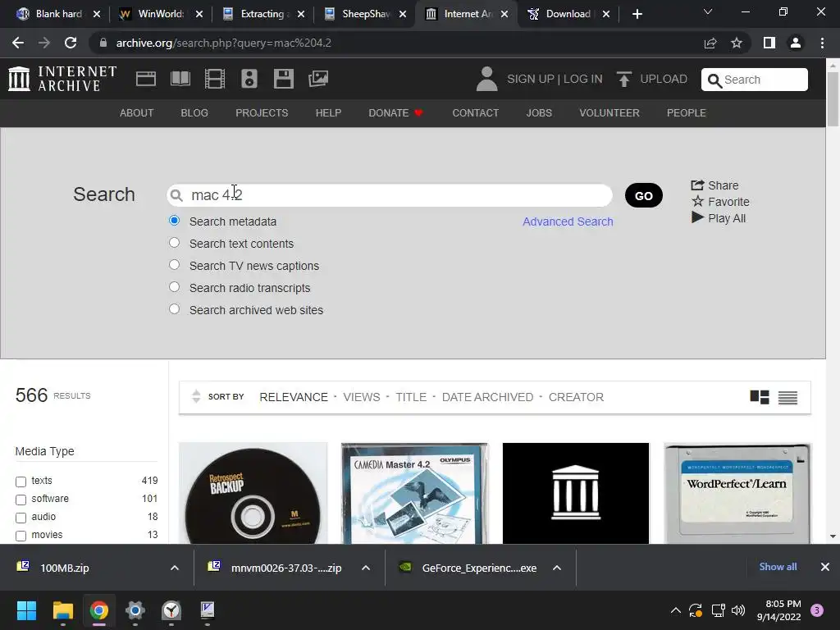Image resolution: width=840 pixels, height=630 pixels.
Task: Select Search TV news captions option
Action: click(174, 265)
